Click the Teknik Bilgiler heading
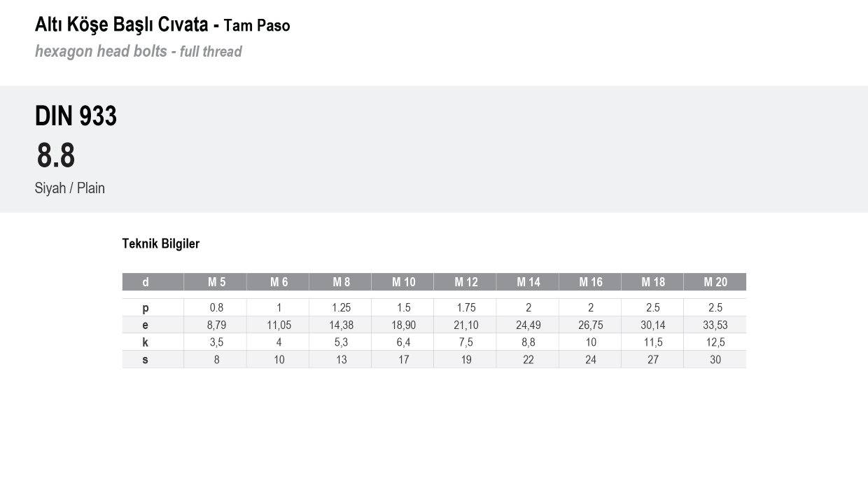This screenshot has width=868, height=483. (161, 244)
